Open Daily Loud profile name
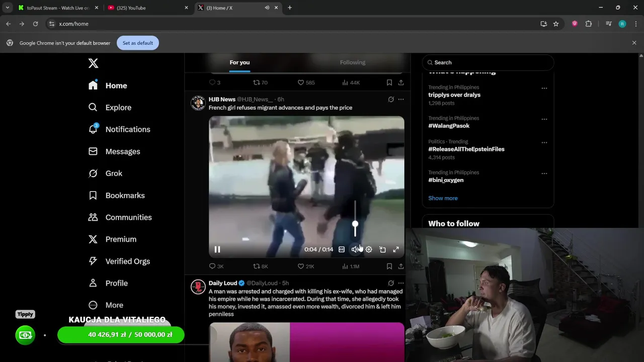The width and height of the screenshot is (644, 362). point(223,283)
